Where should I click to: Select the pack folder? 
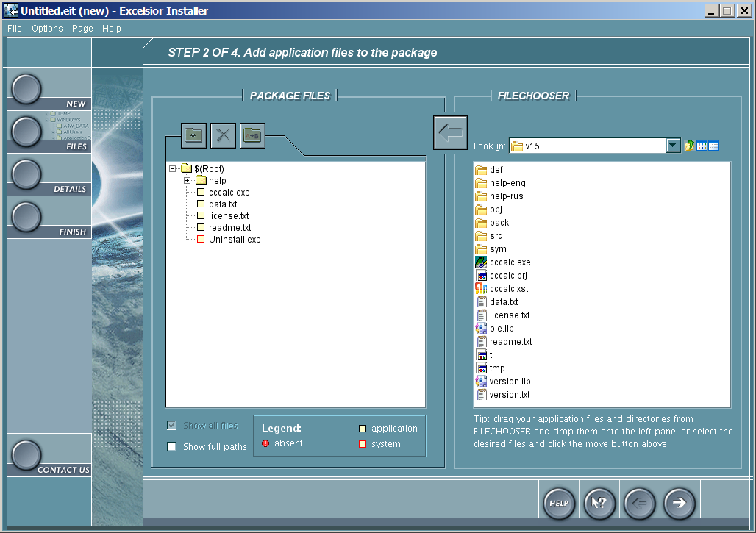(x=492, y=223)
